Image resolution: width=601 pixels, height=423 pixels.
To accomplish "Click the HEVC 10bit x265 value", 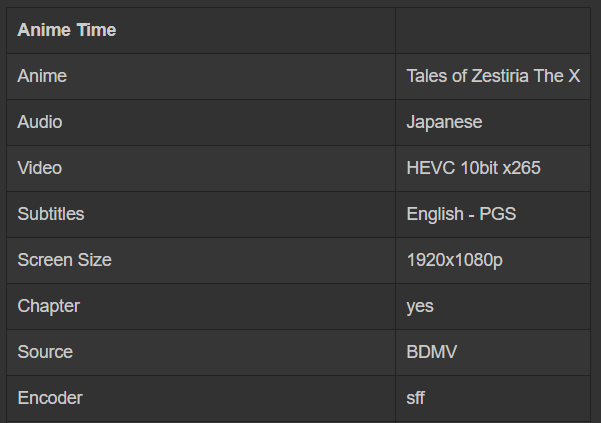I will (x=473, y=168).
